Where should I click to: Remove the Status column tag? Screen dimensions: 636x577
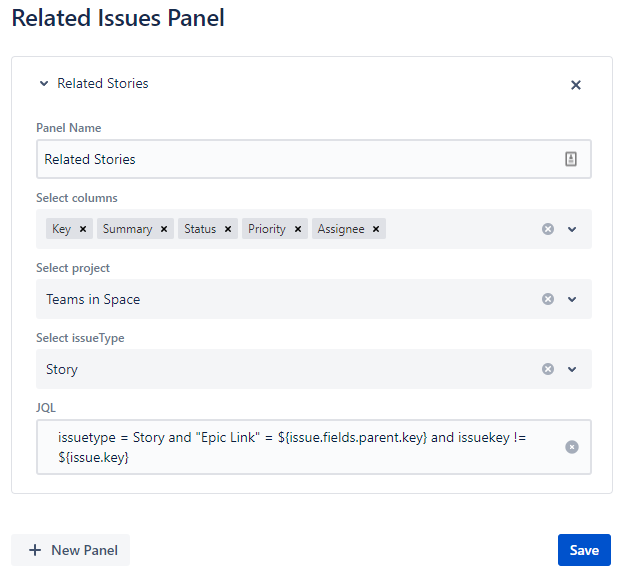coord(228,229)
